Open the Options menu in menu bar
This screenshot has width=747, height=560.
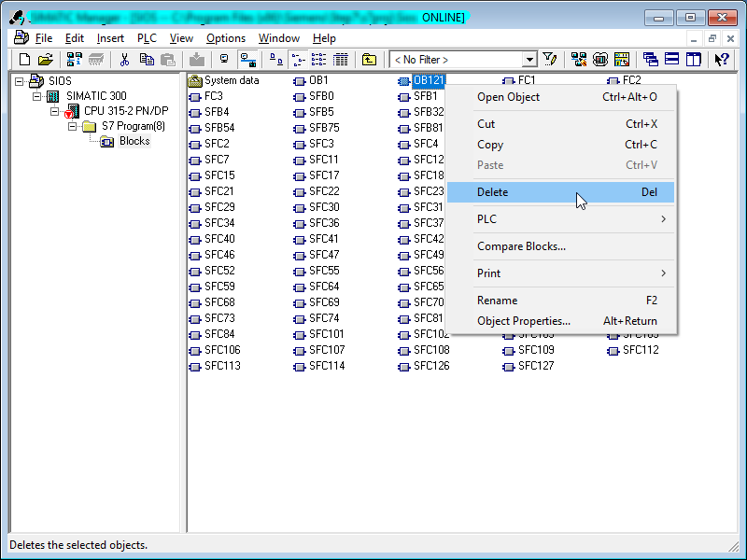(226, 38)
